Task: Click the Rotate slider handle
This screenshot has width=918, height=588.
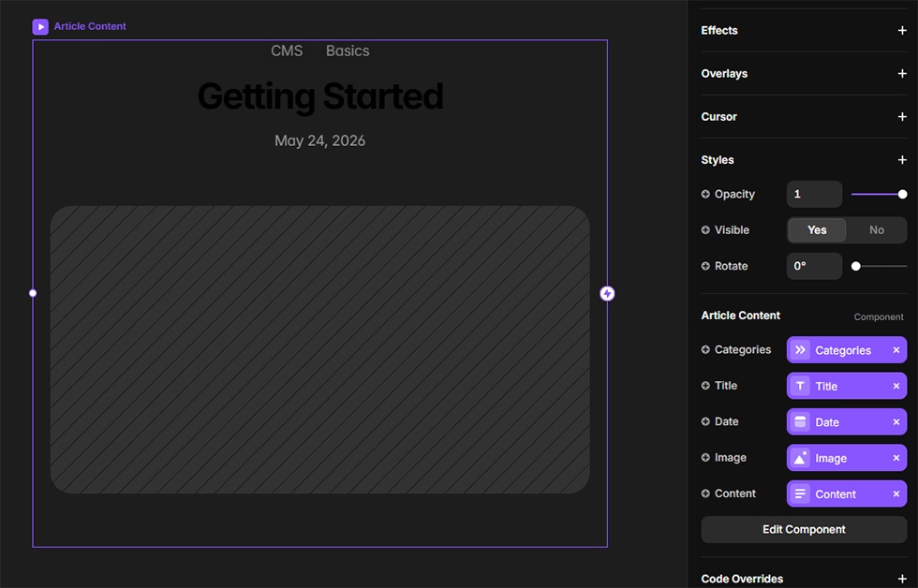Action: point(856,266)
